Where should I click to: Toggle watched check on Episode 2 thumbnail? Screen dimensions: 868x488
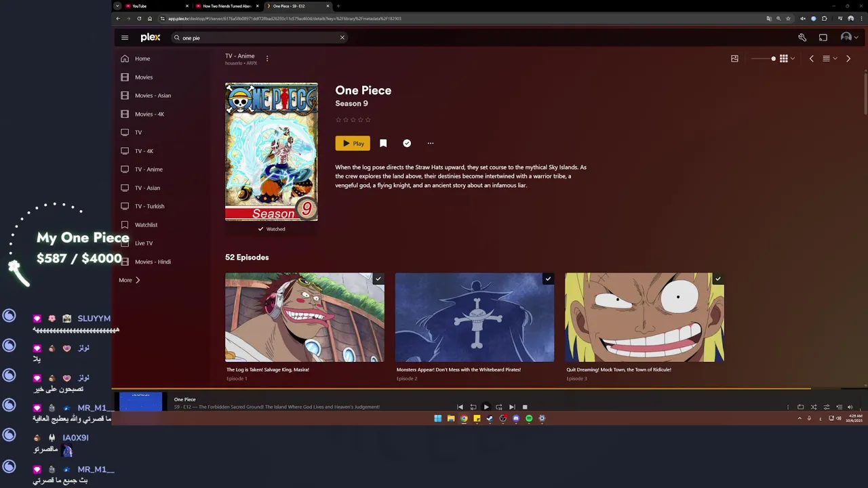click(548, 279)
